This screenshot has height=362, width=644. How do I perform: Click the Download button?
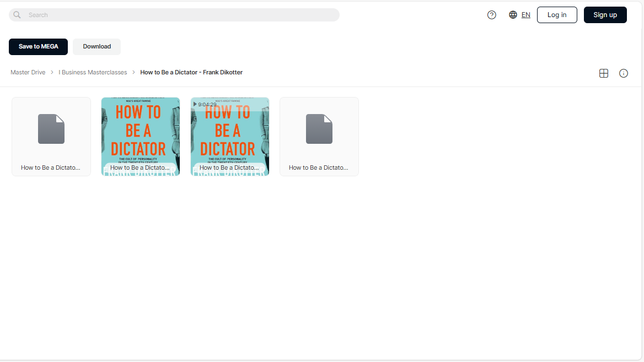(97, 46)
